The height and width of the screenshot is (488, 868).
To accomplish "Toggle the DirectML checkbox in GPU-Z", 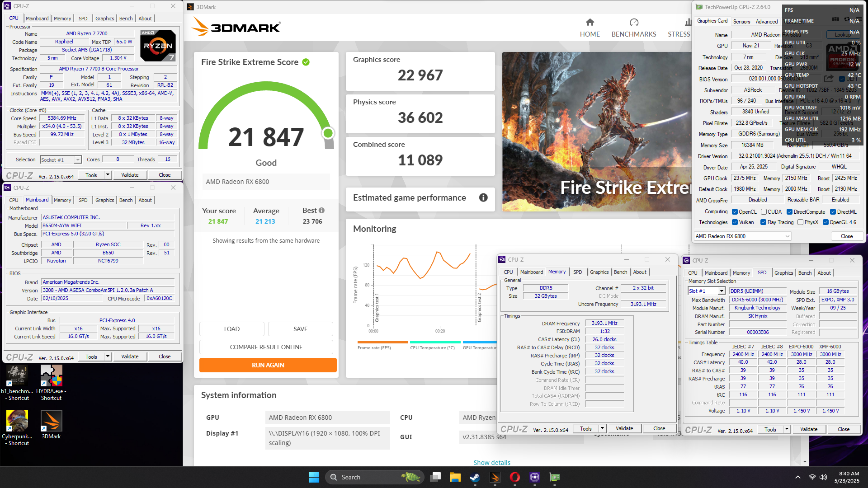I will (833, 212).
